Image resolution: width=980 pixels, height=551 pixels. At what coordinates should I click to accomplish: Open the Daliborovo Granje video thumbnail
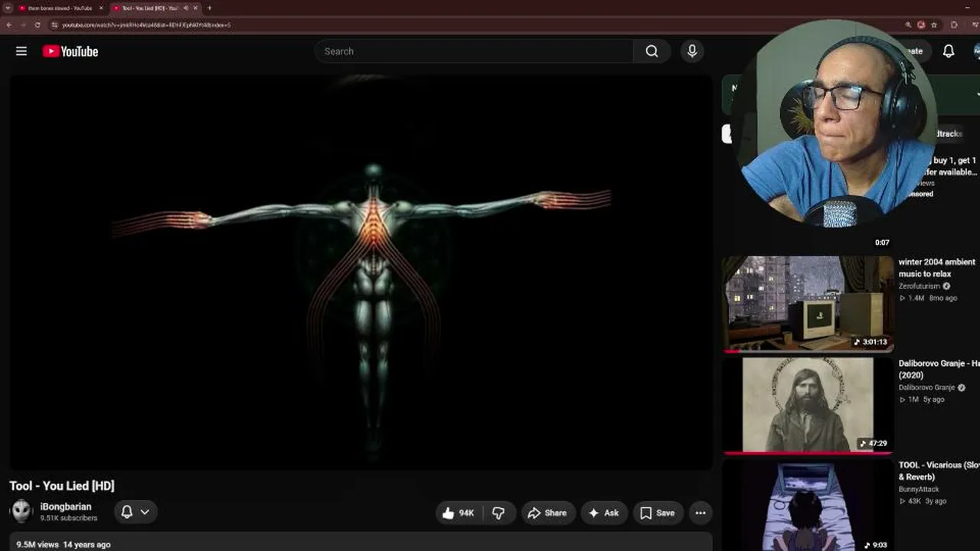808,405
